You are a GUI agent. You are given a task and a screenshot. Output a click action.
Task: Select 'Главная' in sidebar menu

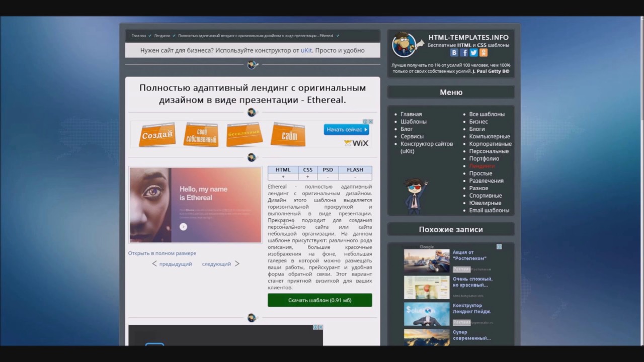(411, 114)
